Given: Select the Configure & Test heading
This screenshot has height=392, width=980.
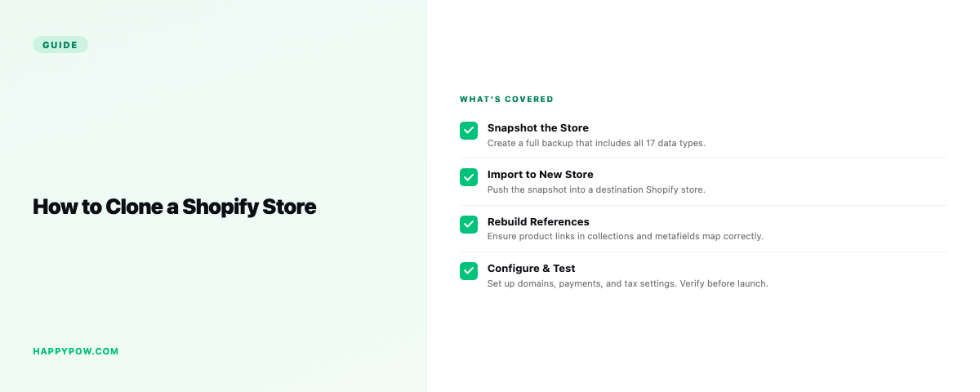Looking at the screenshot, I should tap(532, 269).
